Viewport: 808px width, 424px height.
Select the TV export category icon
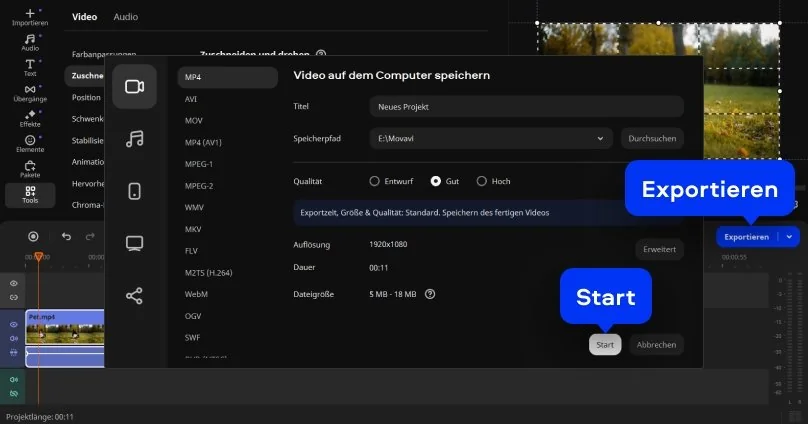tap(134, 243)
